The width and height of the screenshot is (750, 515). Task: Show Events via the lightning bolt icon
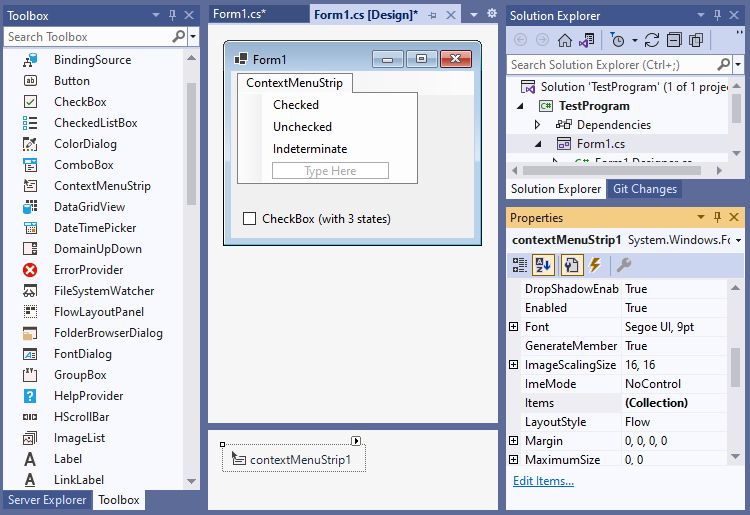click(595, 265)
